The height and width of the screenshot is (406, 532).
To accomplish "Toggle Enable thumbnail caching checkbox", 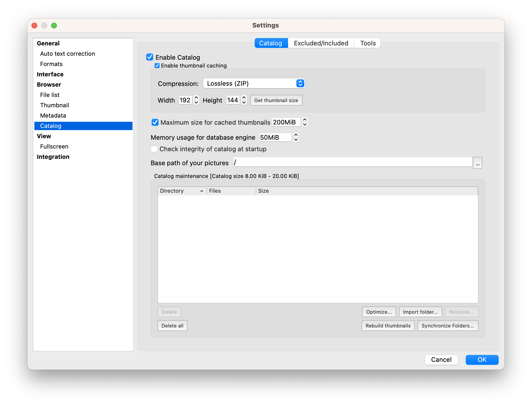I will (157, 66).
